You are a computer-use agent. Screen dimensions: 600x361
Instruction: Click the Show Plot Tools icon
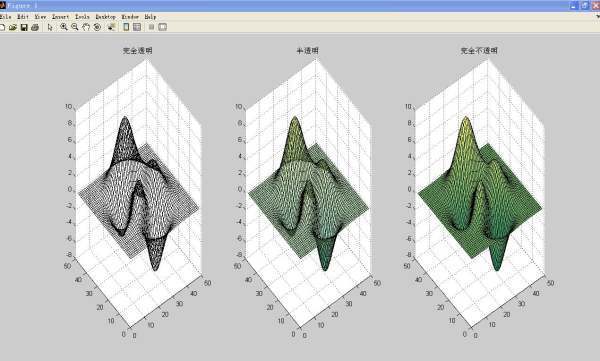click(163, 27)
